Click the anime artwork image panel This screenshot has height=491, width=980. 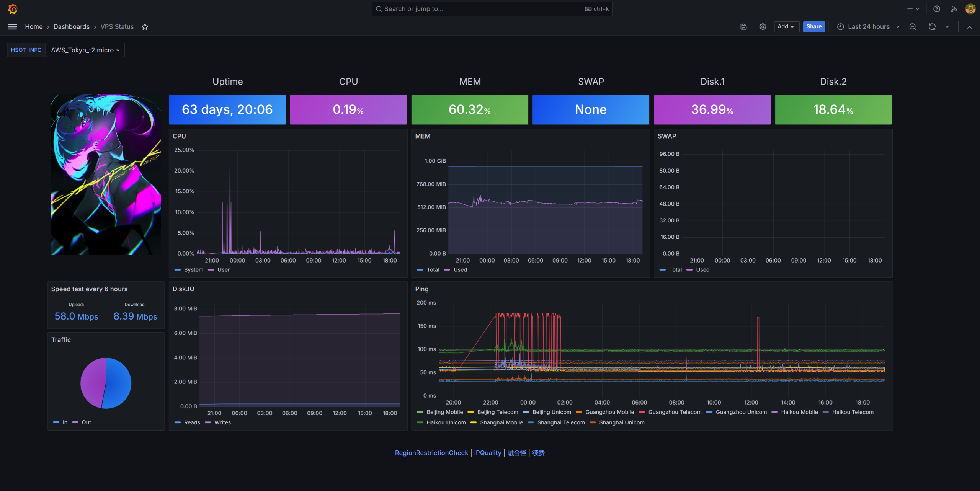tap(106, 175)
